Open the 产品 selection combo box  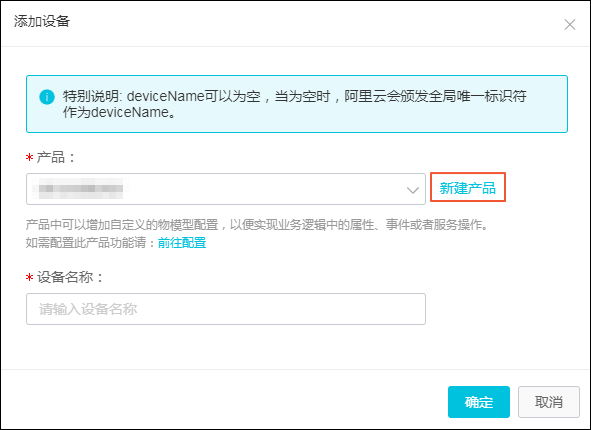[226, 189]
